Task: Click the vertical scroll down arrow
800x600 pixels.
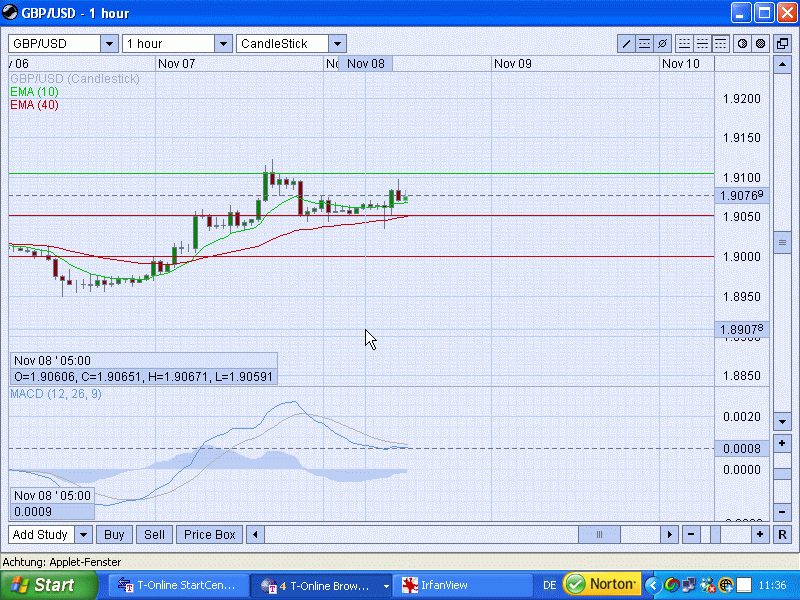Action: (x=782, y=421)
